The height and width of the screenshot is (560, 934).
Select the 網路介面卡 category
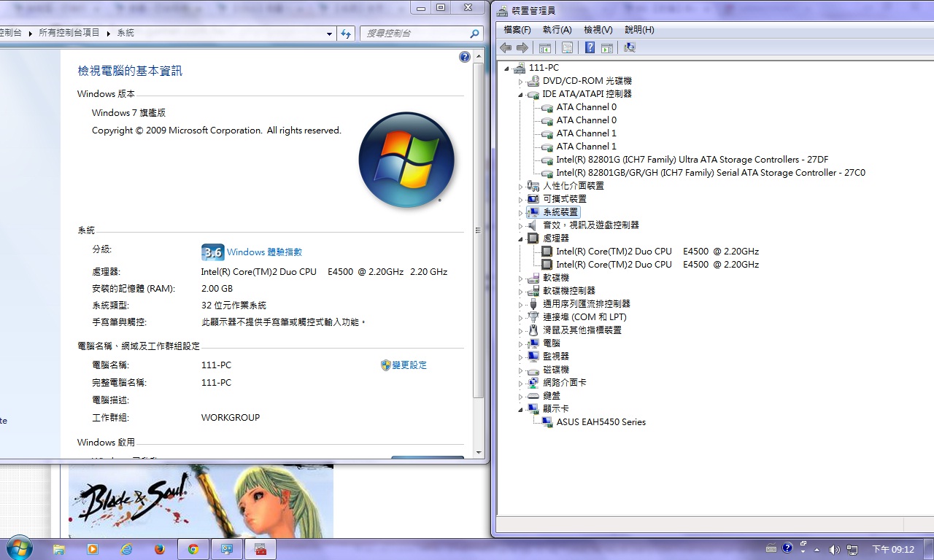564,383
